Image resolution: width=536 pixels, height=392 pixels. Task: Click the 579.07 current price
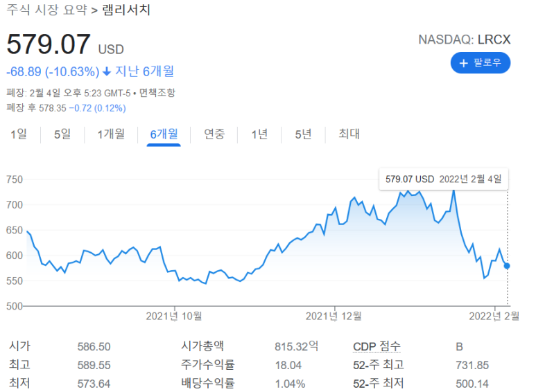pos(49,44)
